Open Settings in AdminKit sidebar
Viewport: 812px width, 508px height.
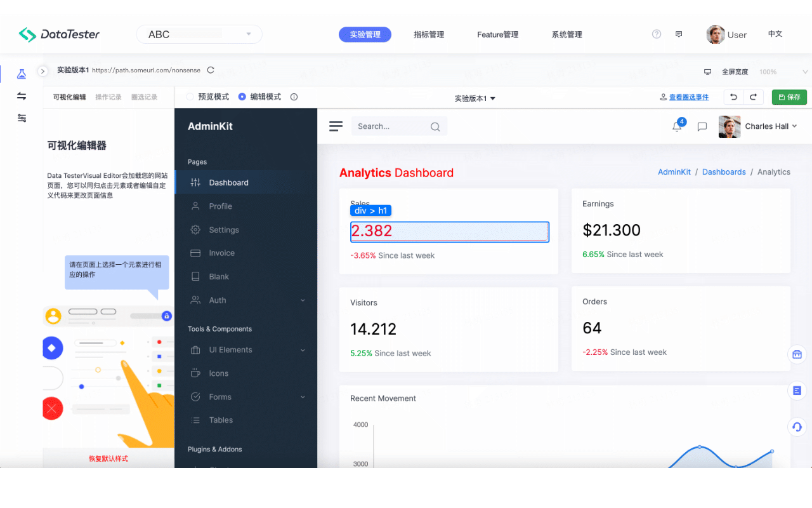pyautogui.click(x=246, y=230)
